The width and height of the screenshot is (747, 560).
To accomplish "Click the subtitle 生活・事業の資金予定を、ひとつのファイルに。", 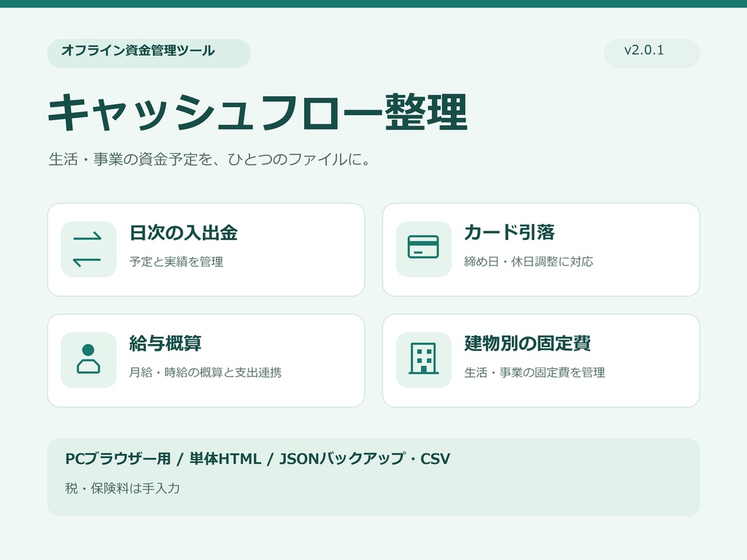I will click(x=209, y=159).
